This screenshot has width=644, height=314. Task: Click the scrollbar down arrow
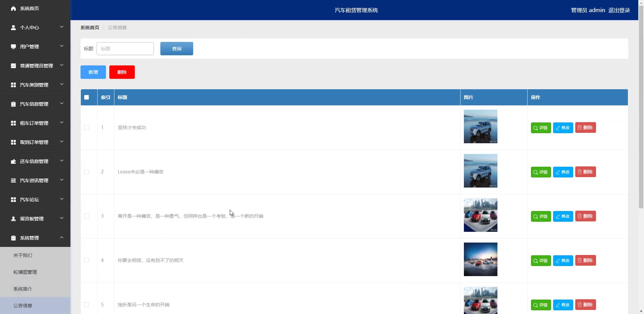point(641,311)
